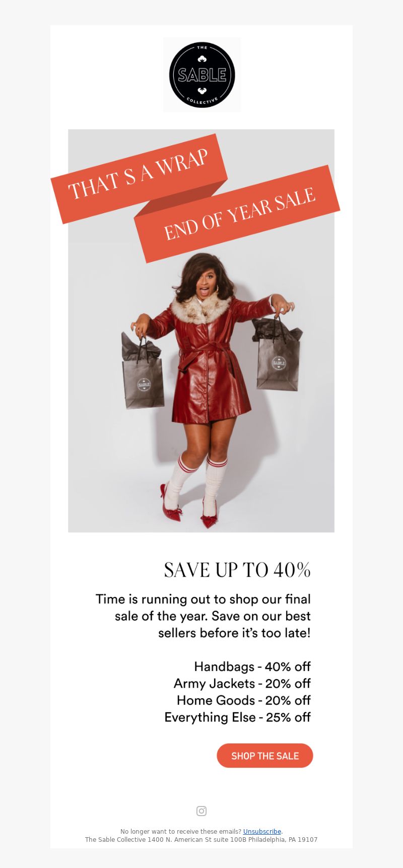Click the fur collar on the coat

coord(200,308)
